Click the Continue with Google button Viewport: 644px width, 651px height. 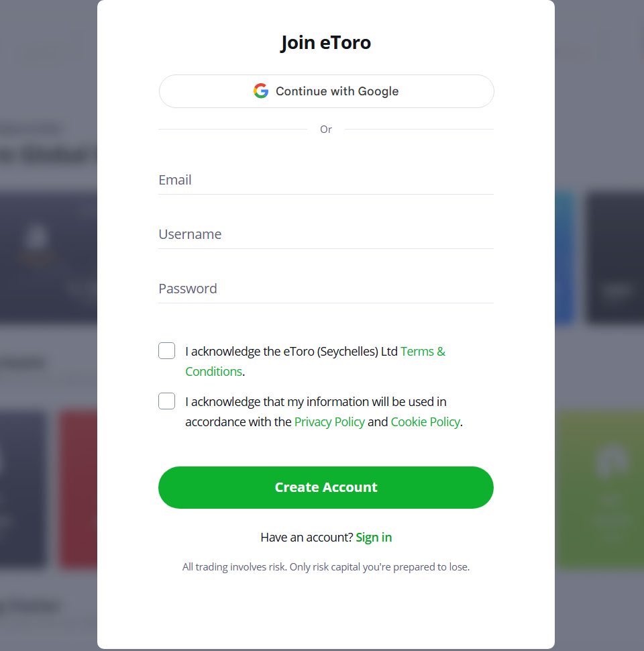pos(326,91)
